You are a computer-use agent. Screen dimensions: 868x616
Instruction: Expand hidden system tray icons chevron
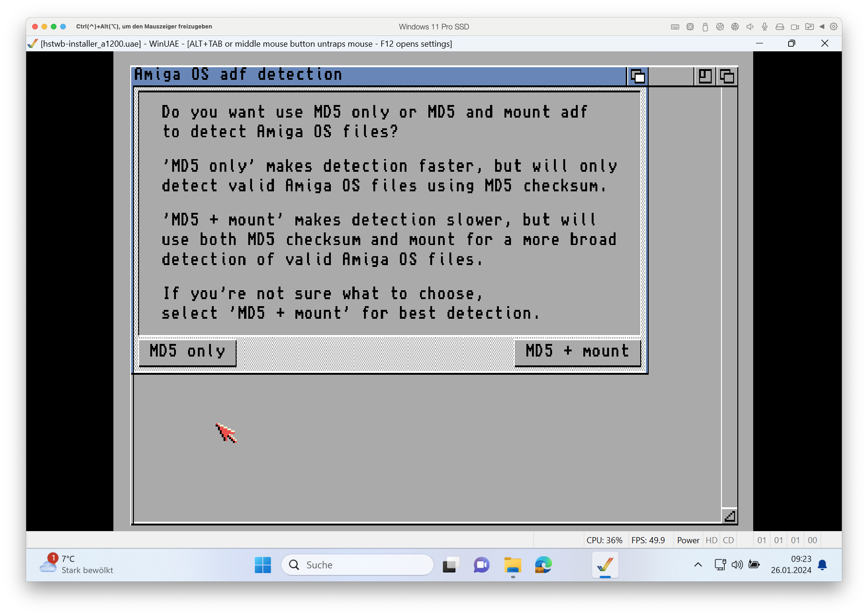[x=698, y=565]
